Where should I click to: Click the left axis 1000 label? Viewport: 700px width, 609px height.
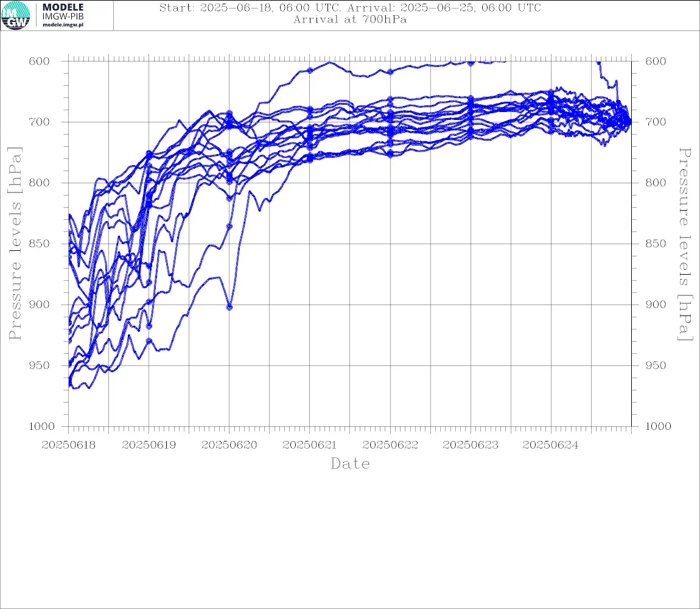(x=41, y=426)
